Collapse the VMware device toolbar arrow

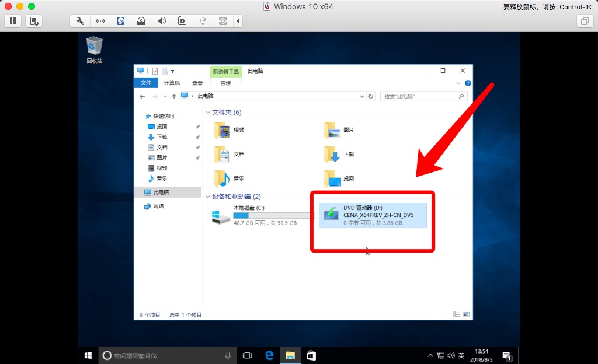pyautogui.click(x=238, y=21)
